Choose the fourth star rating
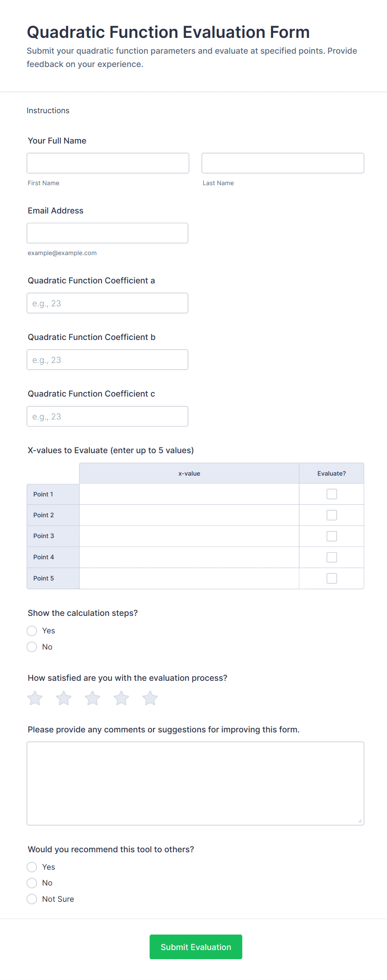 (121, 698)
